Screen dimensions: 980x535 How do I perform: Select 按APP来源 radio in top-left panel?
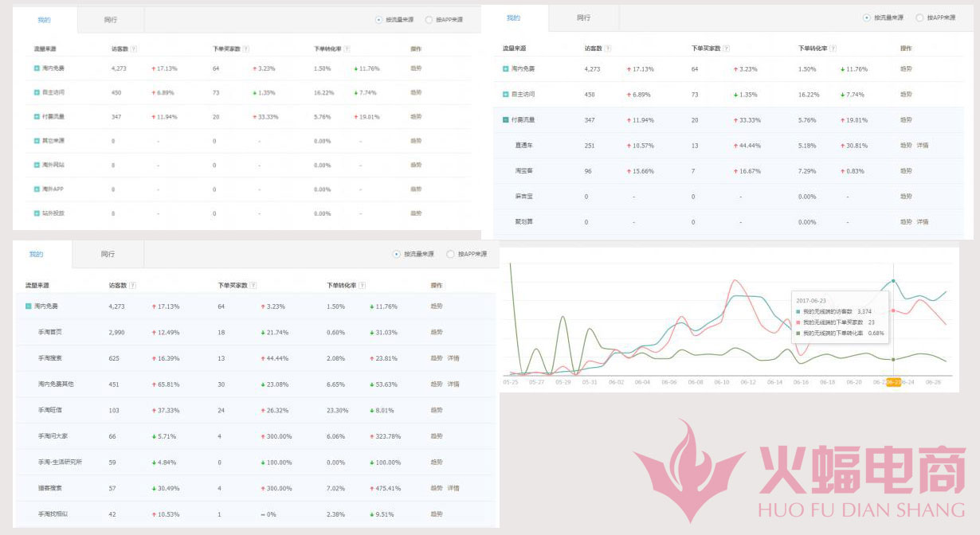click(429, 20)
